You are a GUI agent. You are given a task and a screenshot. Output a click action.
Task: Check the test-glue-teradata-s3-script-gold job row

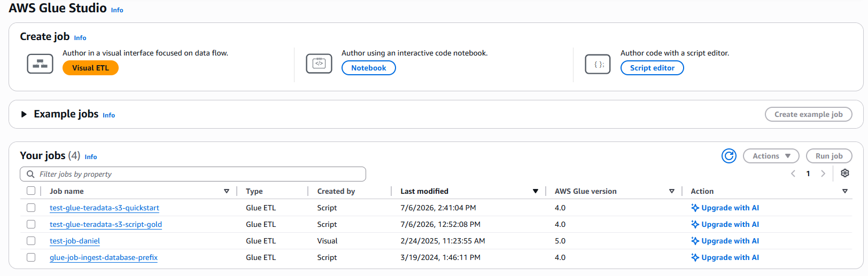point(31,224)
